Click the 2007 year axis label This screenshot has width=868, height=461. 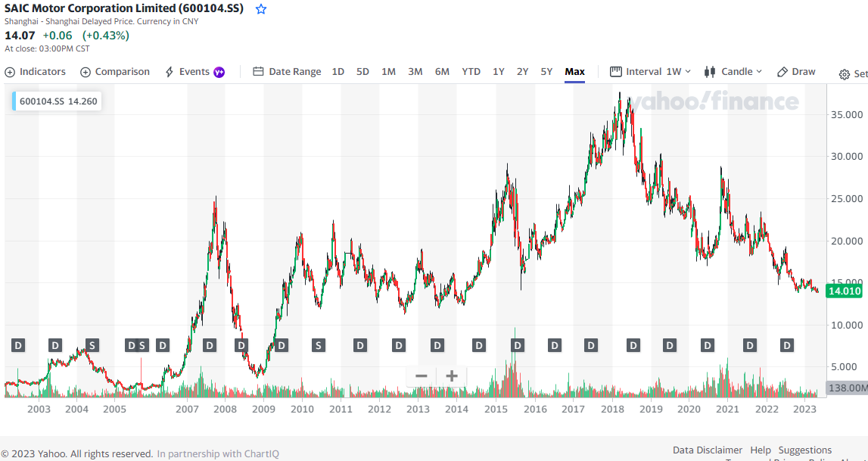[x=187, y=410]
